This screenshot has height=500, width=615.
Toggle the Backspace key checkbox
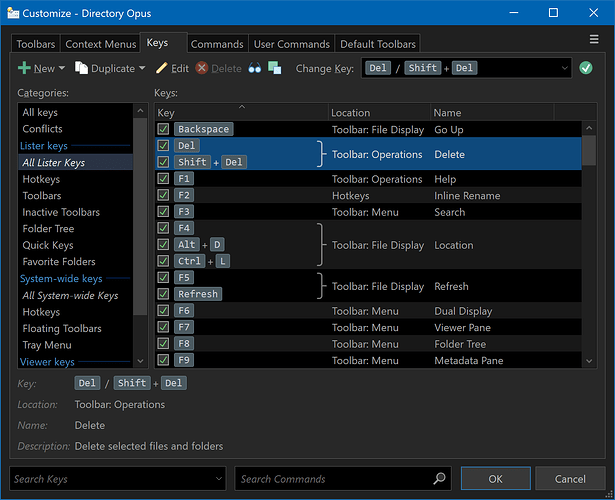[x=163, y=129]
